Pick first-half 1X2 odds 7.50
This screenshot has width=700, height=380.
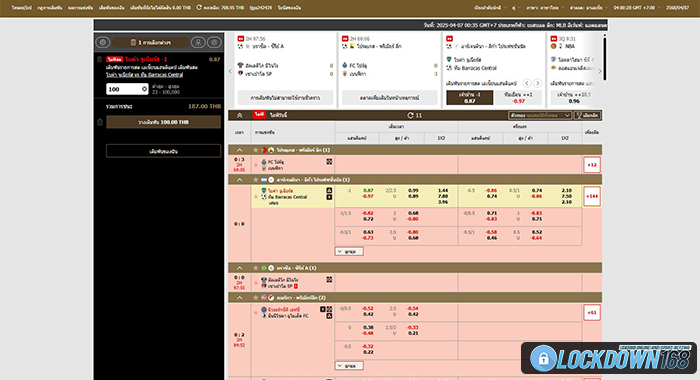pyautogui.click(x=567, y=196)
